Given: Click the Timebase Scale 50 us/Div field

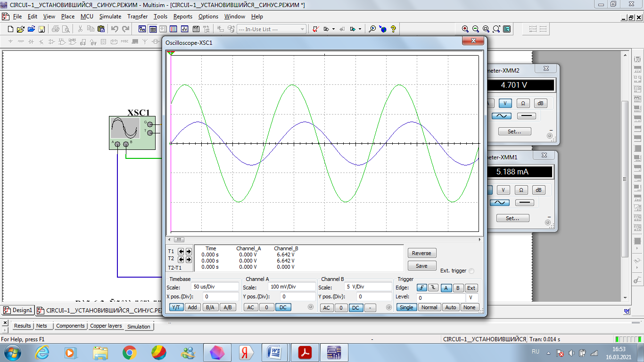Looking at the screenshot, I should tap(215, 287).
